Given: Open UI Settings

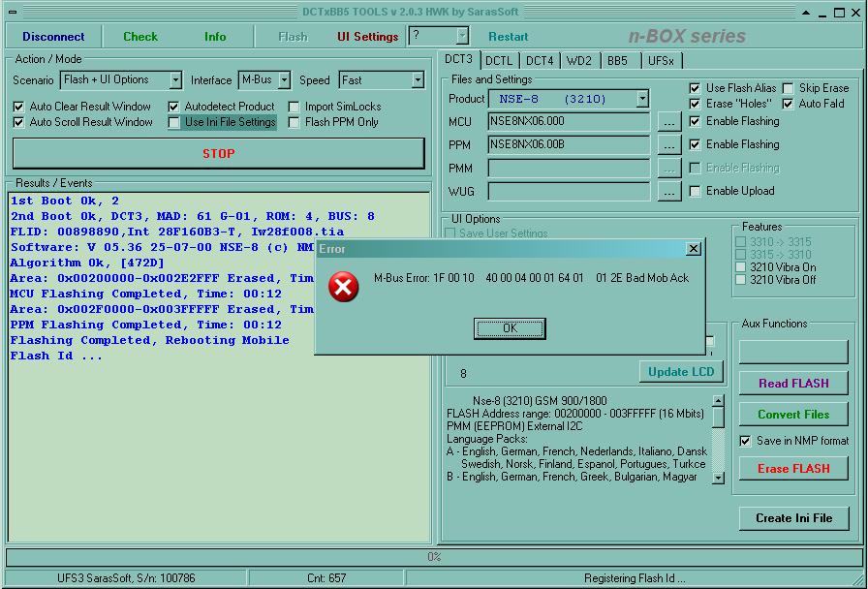Looking at the screenshot, I should coord(367,37).
